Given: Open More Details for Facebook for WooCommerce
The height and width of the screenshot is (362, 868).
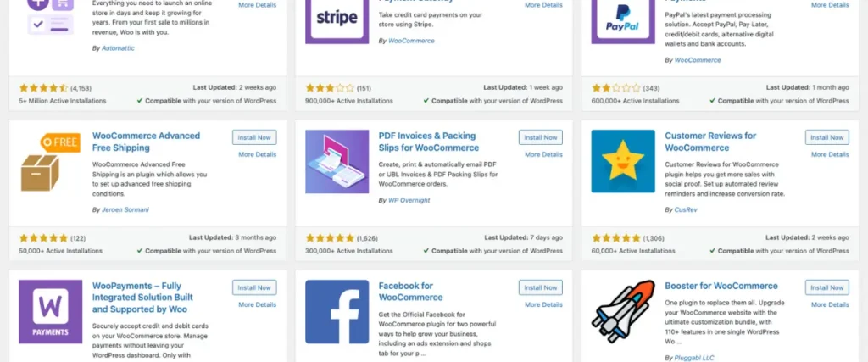Looking at the screenshot, I should click(x=543, y=304).
